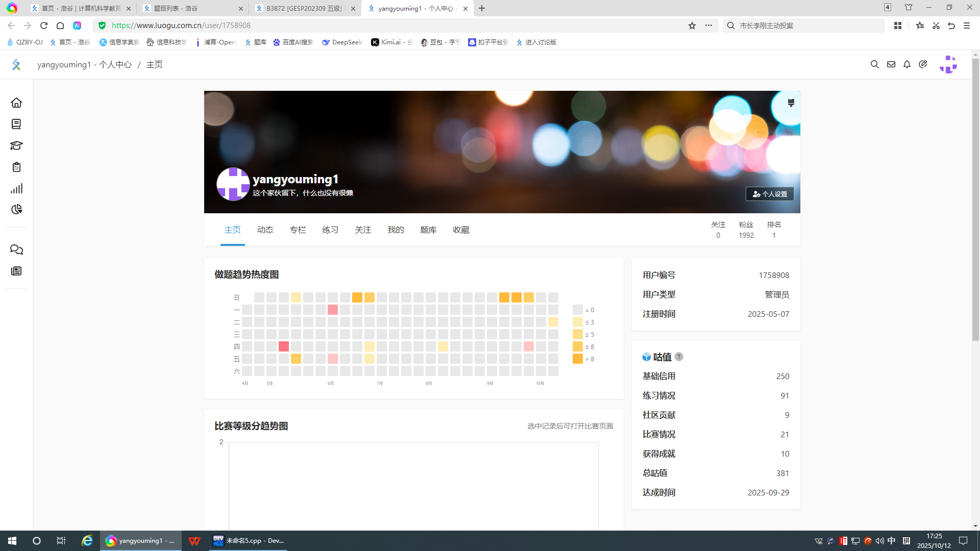The height and width of the screenshot is (551, 980).
Task: Open the ranking bars sidebar icon
Action: coord(16,188)
